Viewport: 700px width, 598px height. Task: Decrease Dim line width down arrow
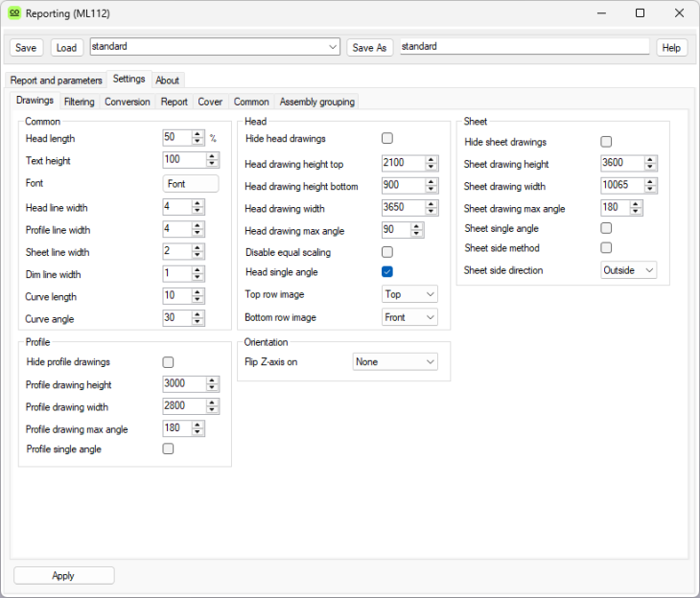pos(198,278)
